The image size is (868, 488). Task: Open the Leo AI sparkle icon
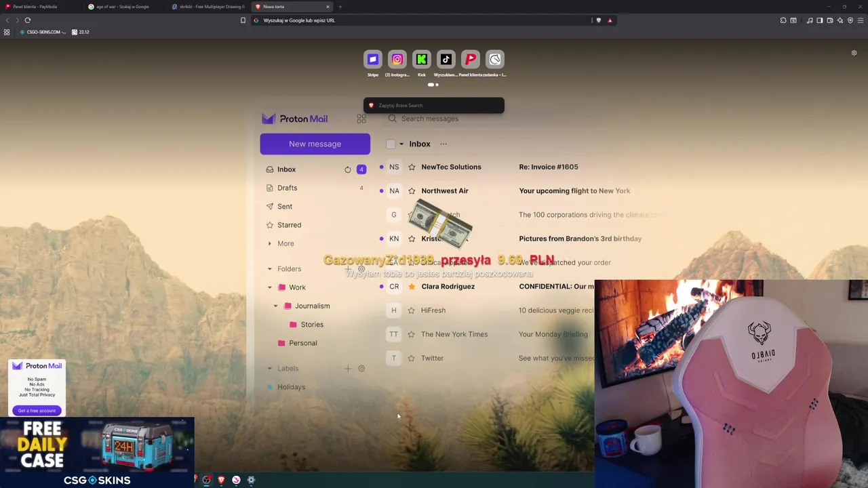click(x=840, y=20)
